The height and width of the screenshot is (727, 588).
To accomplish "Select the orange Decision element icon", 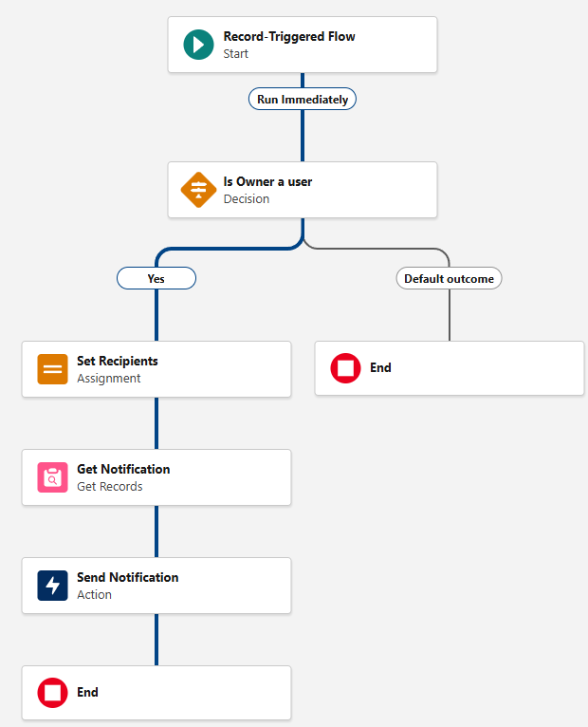I will pos(198,190).
